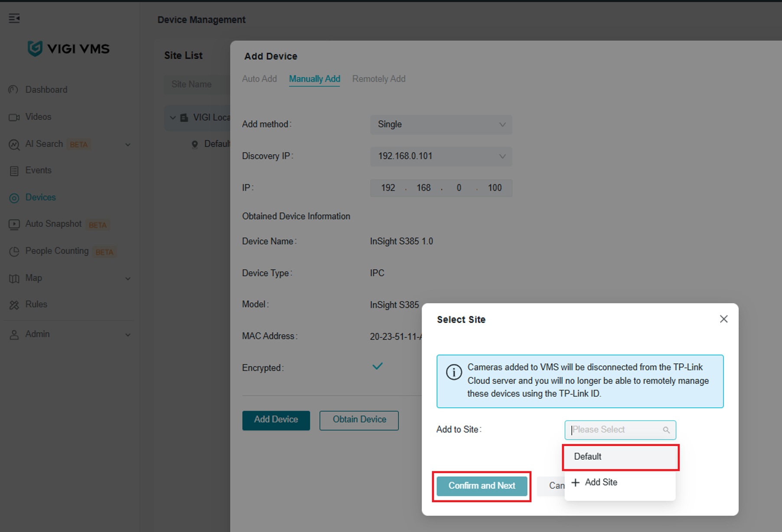Click the Auto Snapshot icon

14,224
